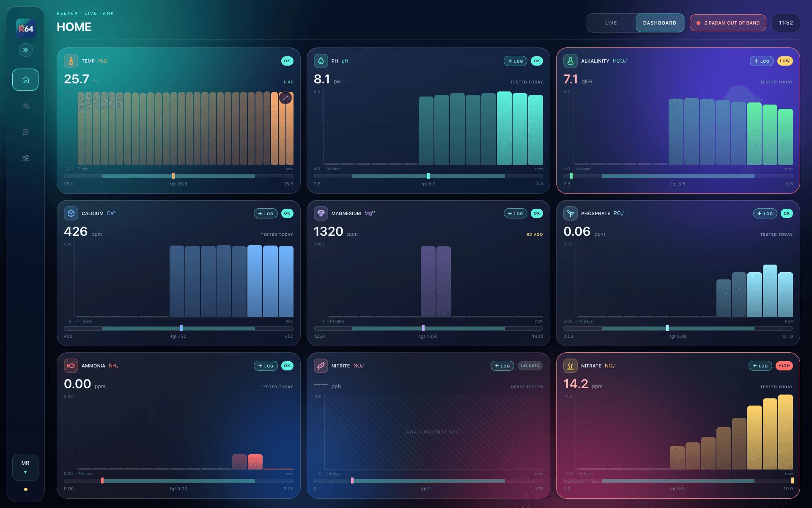The width and height of the screenshot is (812, 508).
Task: Click the yellow marker on the Nitrate range bar
Action: click(793, 480)
